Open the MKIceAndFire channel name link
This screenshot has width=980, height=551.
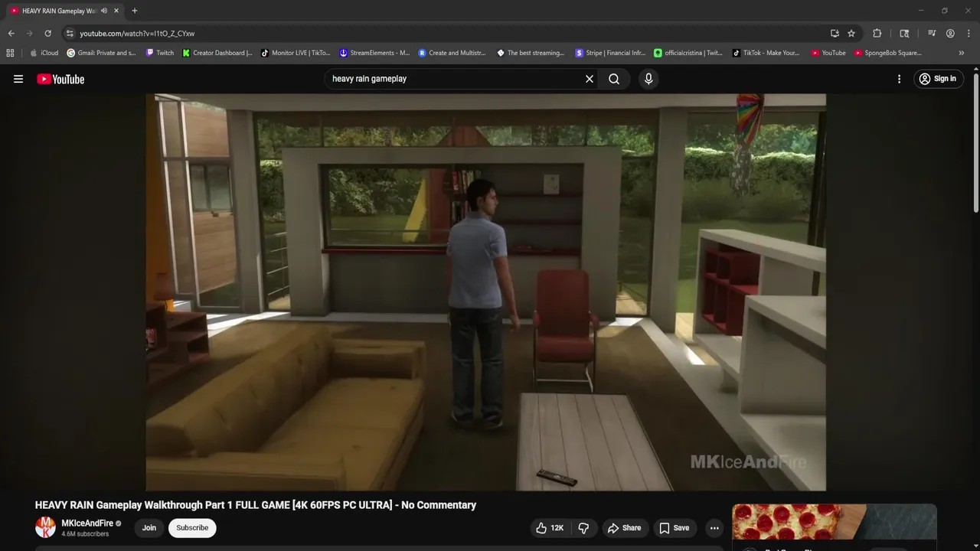pos(87,523)
